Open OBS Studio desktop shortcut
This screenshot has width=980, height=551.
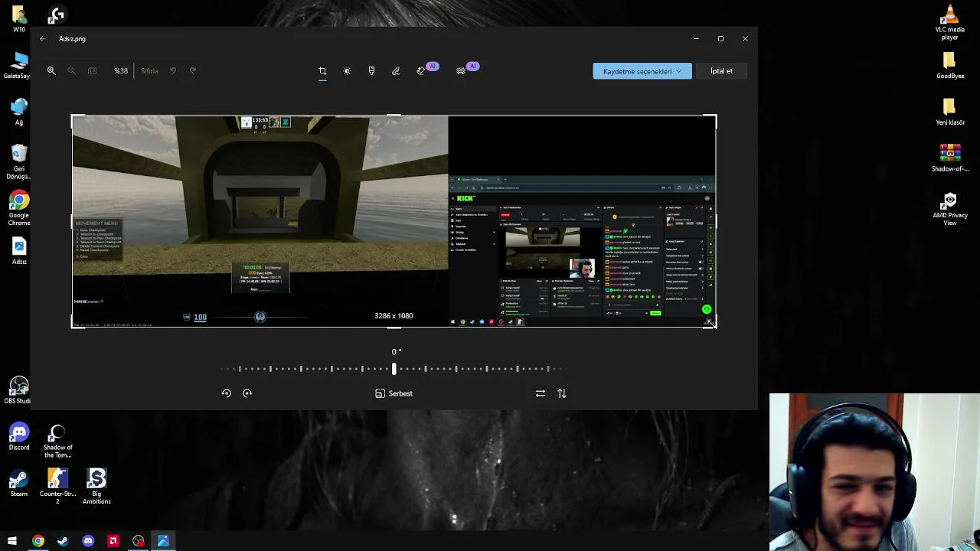click(x=19, y=390)
